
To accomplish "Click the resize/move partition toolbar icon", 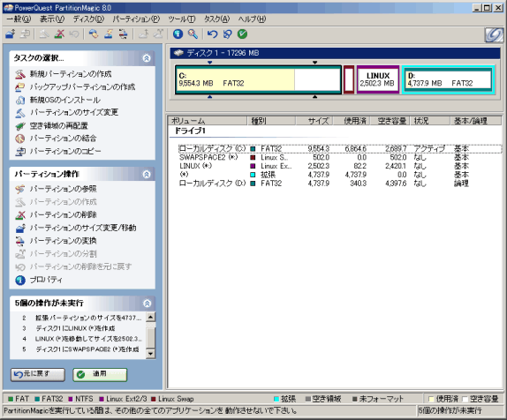I will (x=10, y=34).
